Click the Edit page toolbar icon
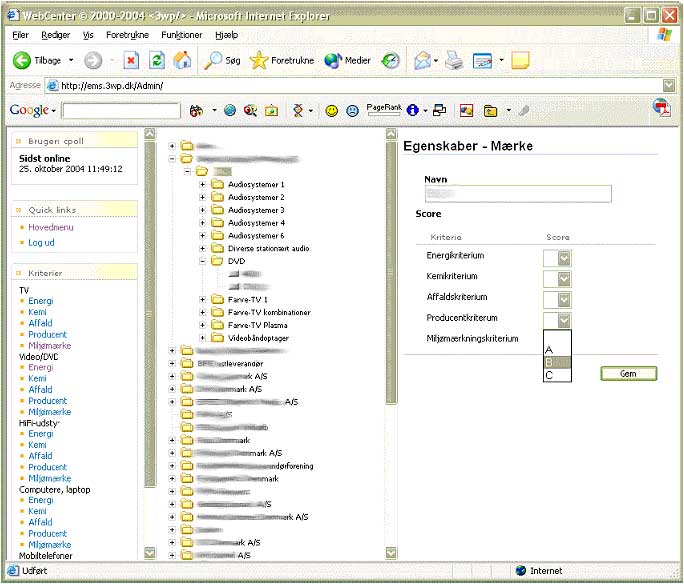 pyautogui.click(x=482, y=61)
